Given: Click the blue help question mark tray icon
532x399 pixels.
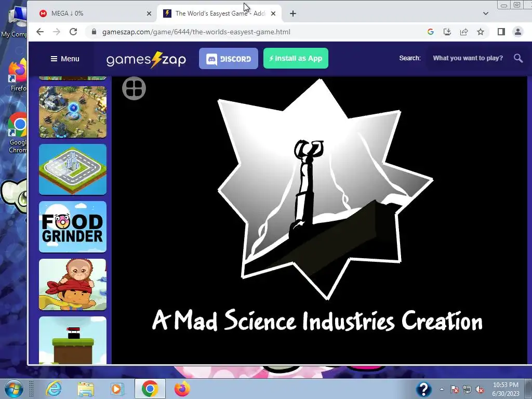Looking at the screenshot, I should coord(423,389).
